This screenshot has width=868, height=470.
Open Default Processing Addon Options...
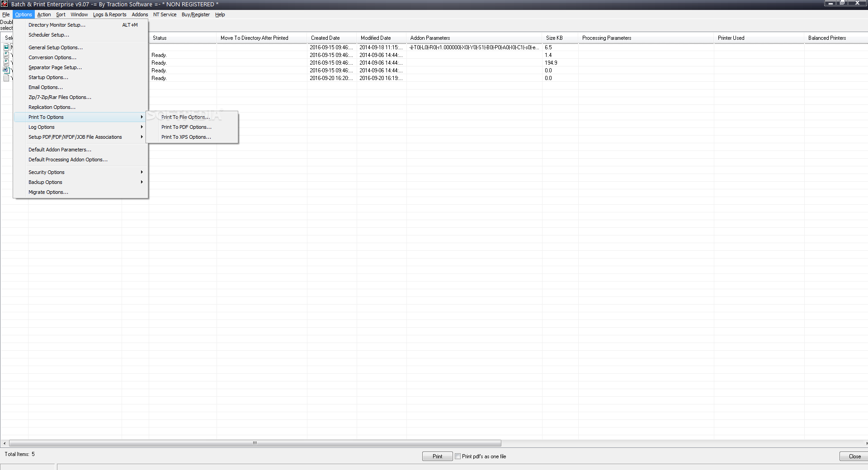81,160
